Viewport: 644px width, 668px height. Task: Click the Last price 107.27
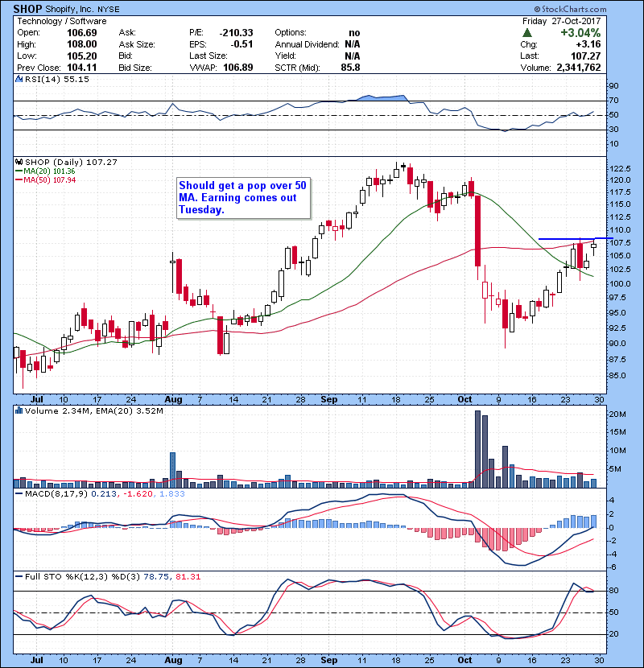click(586, 56)
